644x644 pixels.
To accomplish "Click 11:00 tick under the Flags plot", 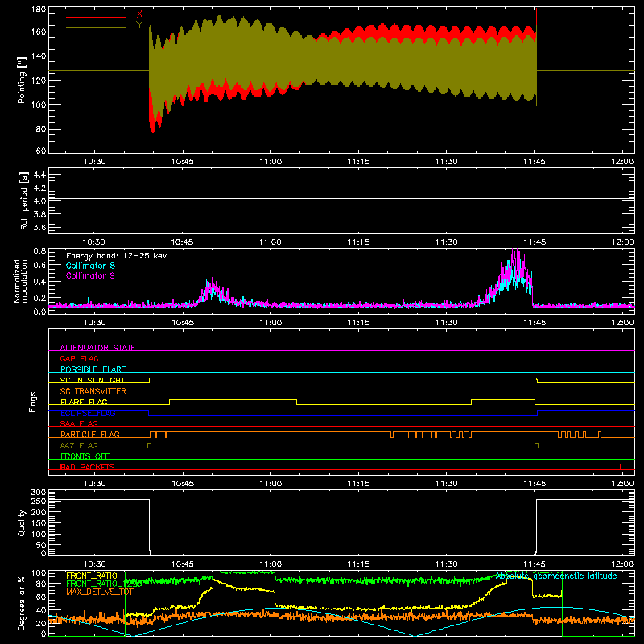I will pos(270,484).
